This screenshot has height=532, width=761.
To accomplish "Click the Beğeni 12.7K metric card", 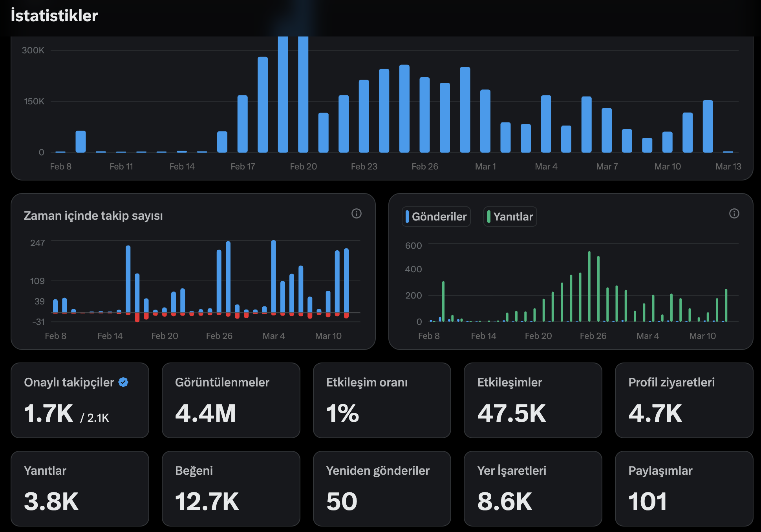I will pyautogui.click(x=231, y=488).
